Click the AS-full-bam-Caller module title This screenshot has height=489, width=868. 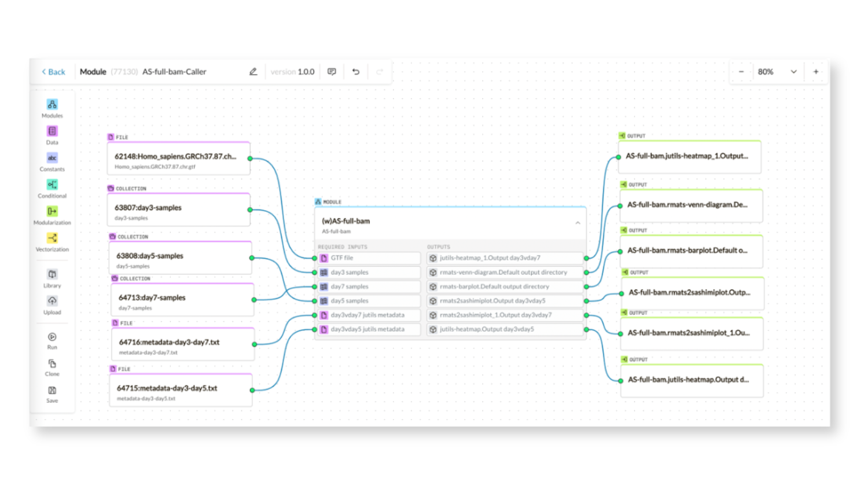[x=174, y=72]
